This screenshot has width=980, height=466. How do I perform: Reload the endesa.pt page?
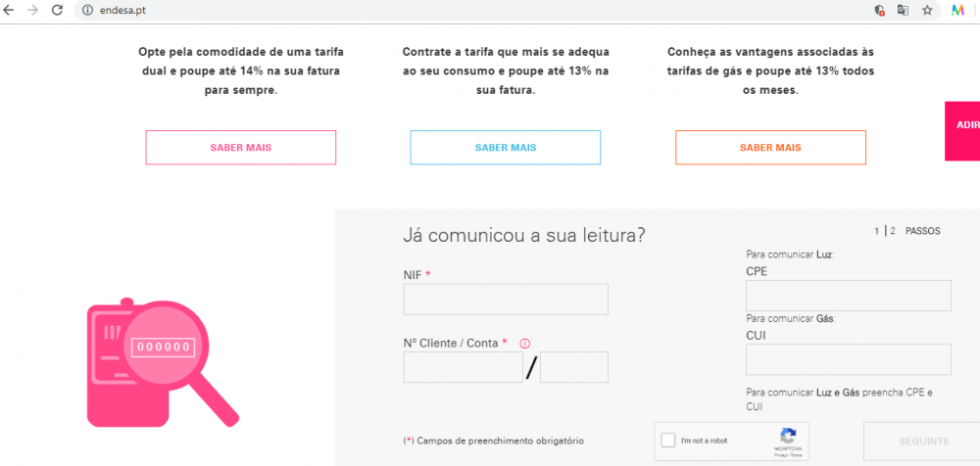[57, 10]
